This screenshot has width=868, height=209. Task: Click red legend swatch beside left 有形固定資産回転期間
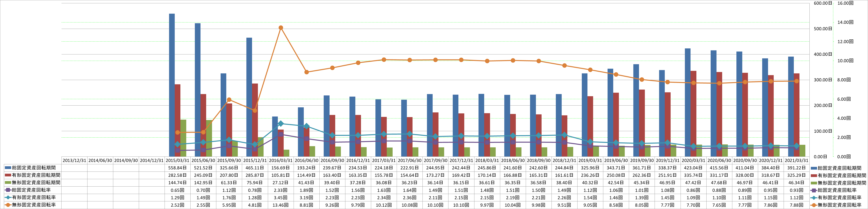point(8,175)
